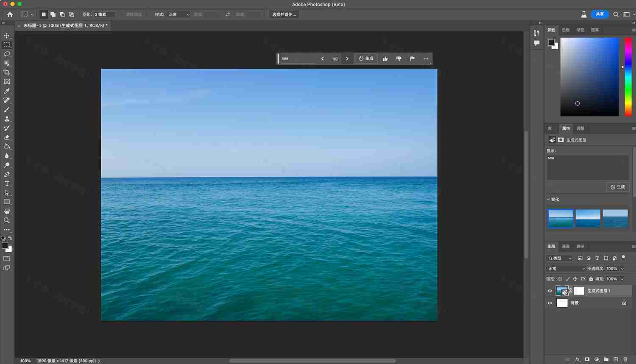
Task: Switch to the 通道 tab
Action: (x=566, y=246)
